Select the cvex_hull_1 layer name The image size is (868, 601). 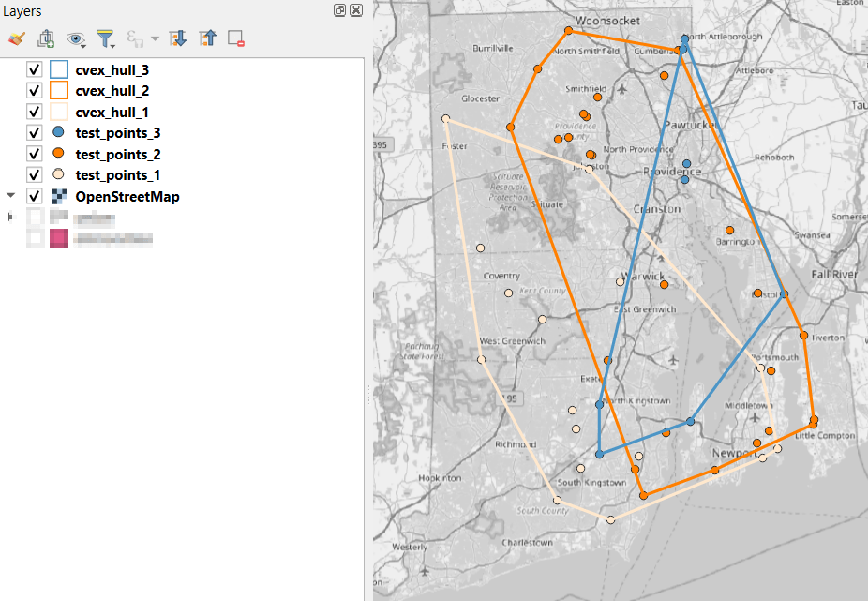tap(112, 113)
